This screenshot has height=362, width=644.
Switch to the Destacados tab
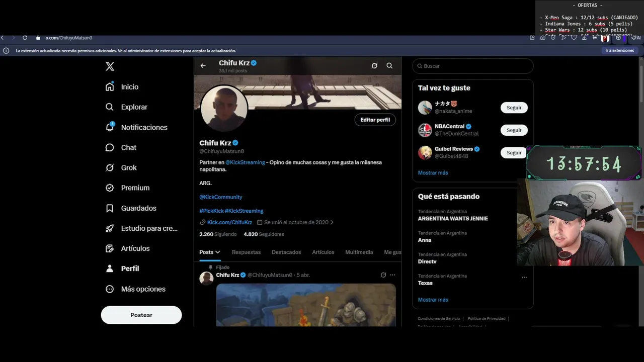(x=286, y=252)
